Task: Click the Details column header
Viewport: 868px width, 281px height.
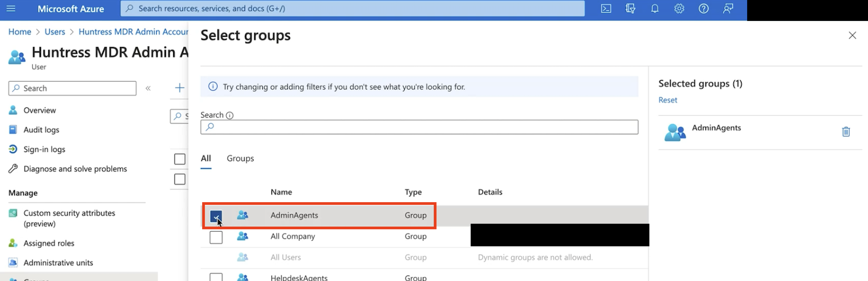Action: click(490, 192)
